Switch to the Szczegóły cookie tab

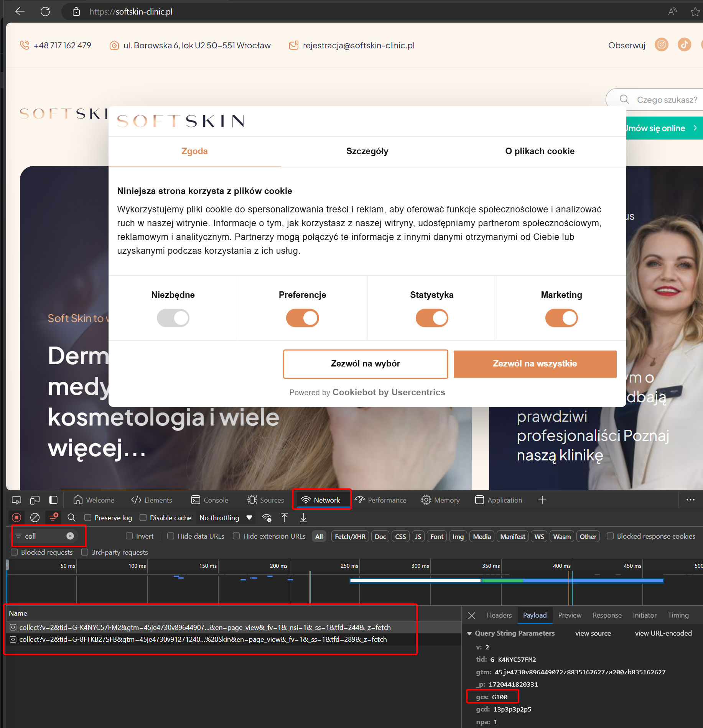click(367, 151)
